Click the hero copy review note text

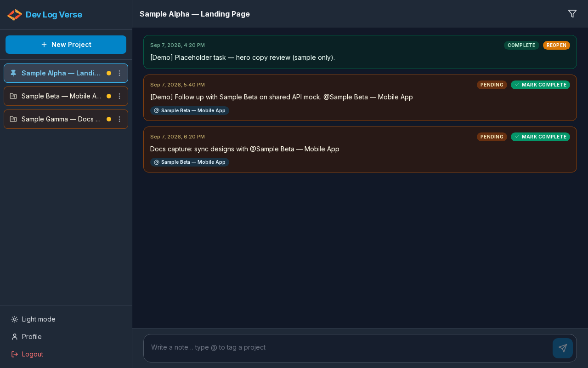pyautogui.click(x=243, y=57)
